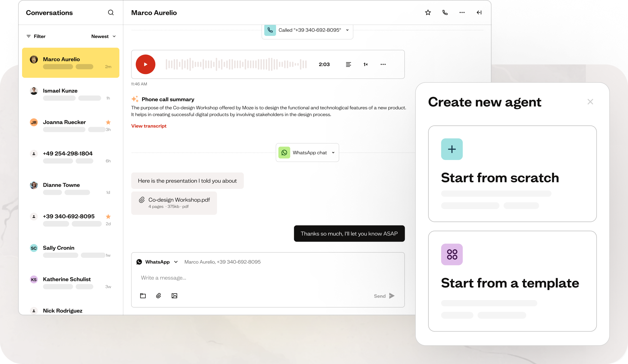This screenshot has height=364, width=628.
Task: Click the image upload icon in composer
Action: [x=174, y=296]
